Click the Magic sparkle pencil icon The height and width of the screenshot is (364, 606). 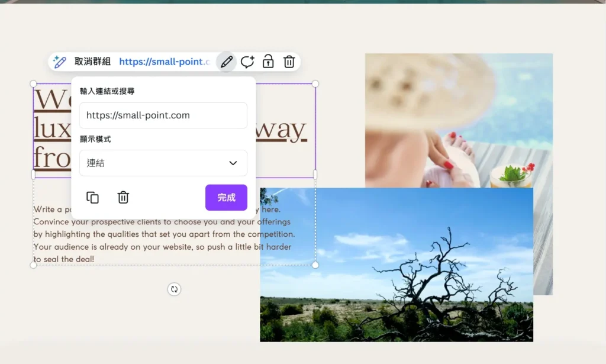point(59,62)
